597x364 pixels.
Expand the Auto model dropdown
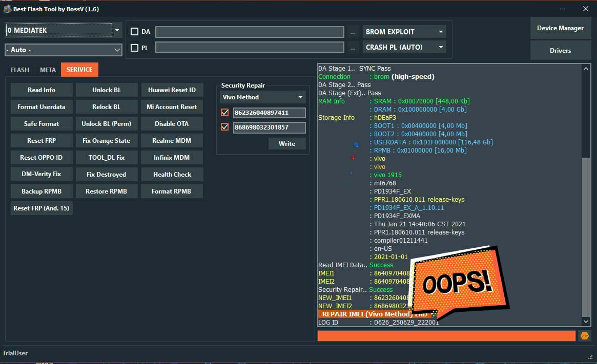click(64, 50)
